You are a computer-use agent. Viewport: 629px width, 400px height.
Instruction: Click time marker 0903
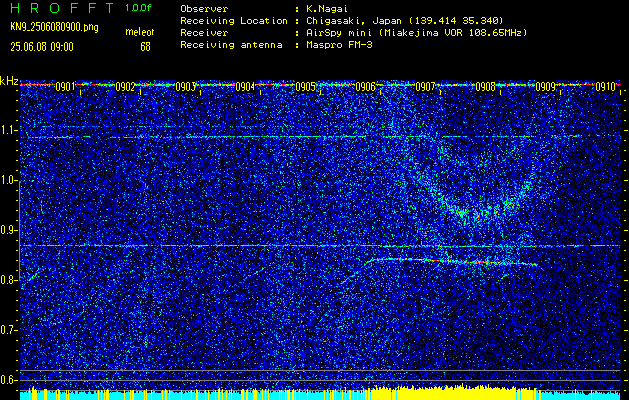(185, 87)
